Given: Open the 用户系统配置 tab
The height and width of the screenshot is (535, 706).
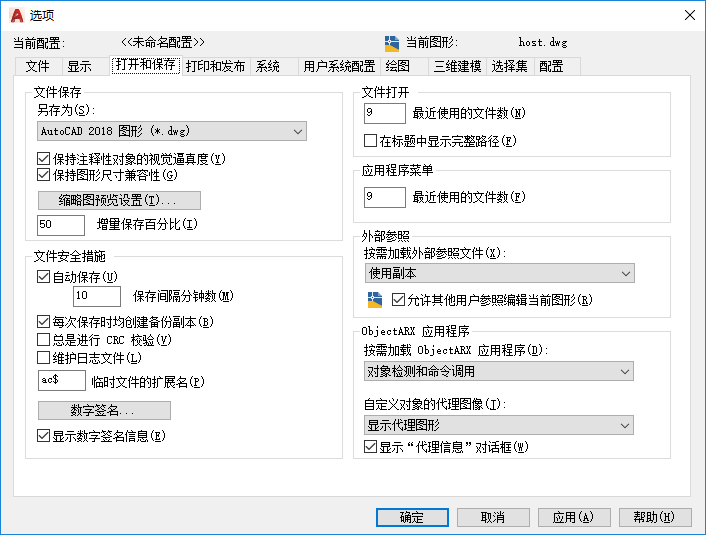Looking at the screenshot, I should click(339, 67).
